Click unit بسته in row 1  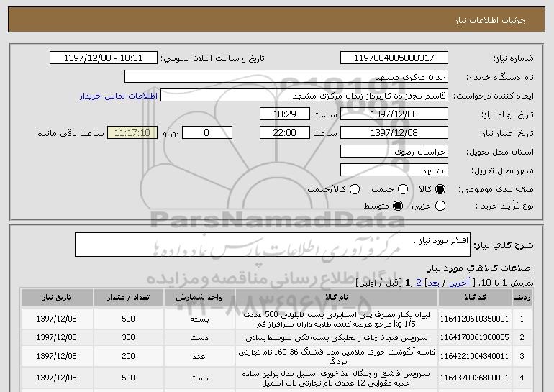199,319
